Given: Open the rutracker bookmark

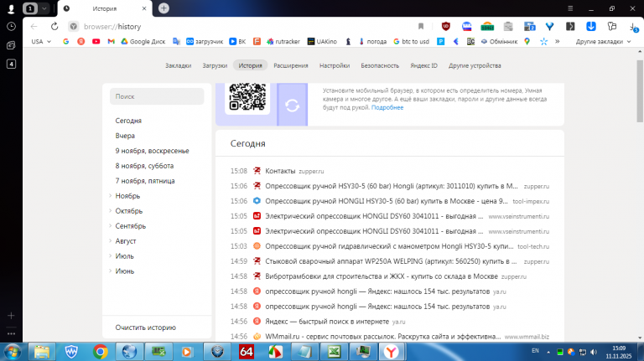Looking at the screenshot, I should pyautogui.click(x=283, y=41).
